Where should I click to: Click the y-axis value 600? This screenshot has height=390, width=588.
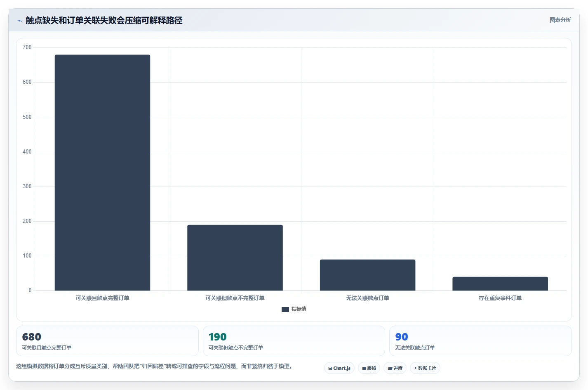(x=27, y=82)
